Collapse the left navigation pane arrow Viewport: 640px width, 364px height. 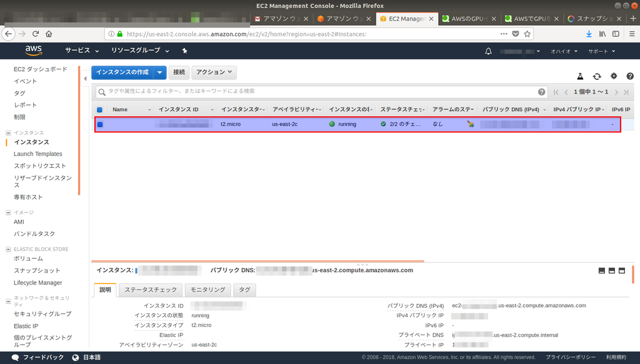85,79
